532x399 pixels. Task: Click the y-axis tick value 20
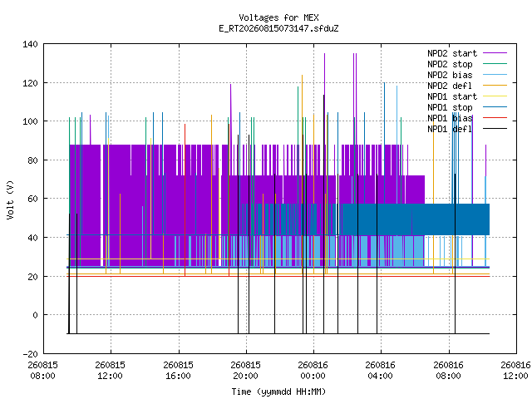pyautogui.click(x=32, y=277)
